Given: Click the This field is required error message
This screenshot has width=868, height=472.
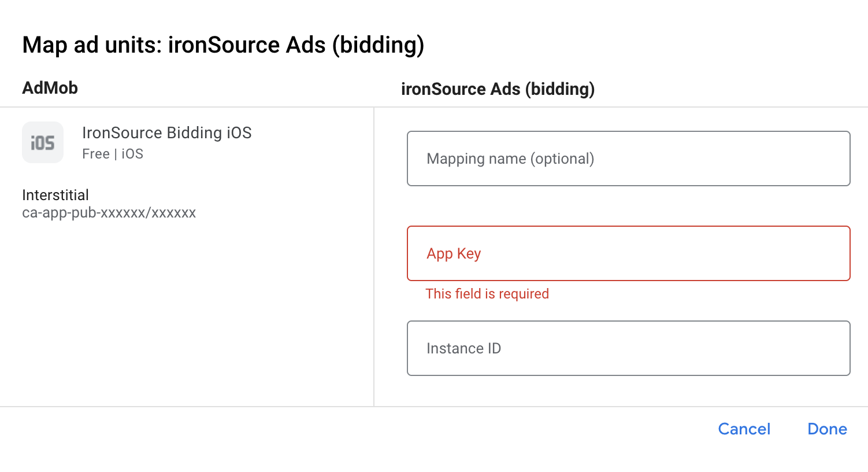Looking at the screenshot, I should point(487,294).
